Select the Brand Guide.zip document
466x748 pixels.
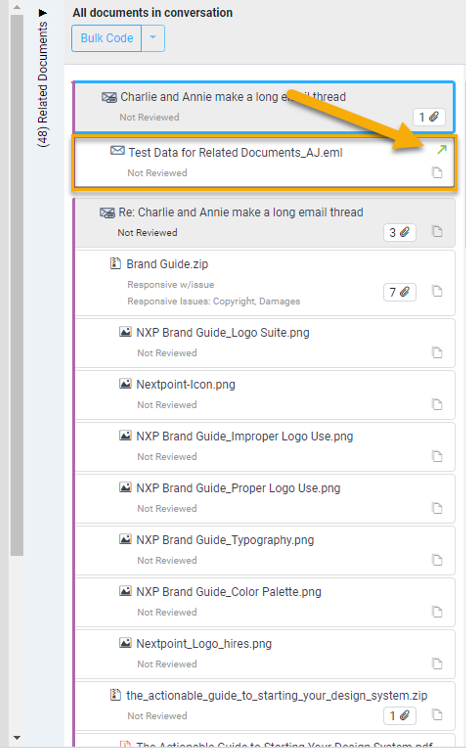pyautogui.click(x=167, y=264)
